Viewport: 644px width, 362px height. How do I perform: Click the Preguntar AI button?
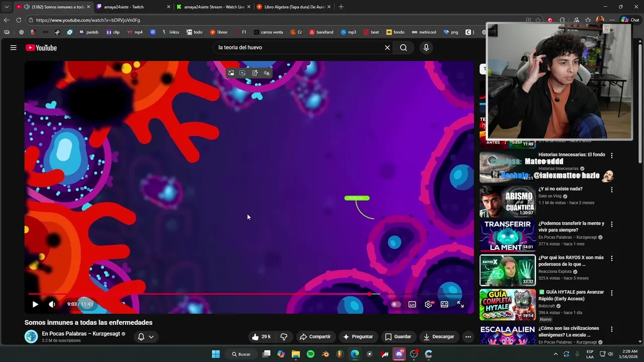(x=358, y=336)
